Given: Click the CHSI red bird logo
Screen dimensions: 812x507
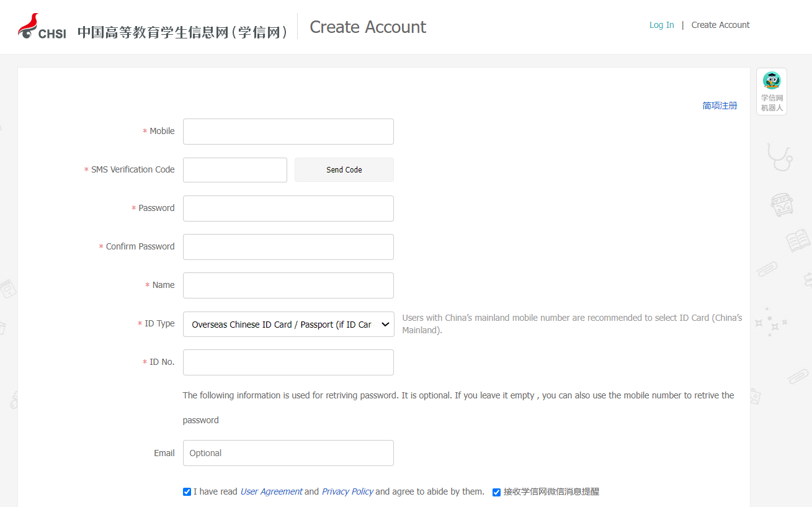Looking at the screenshot, I should point(29,25).
